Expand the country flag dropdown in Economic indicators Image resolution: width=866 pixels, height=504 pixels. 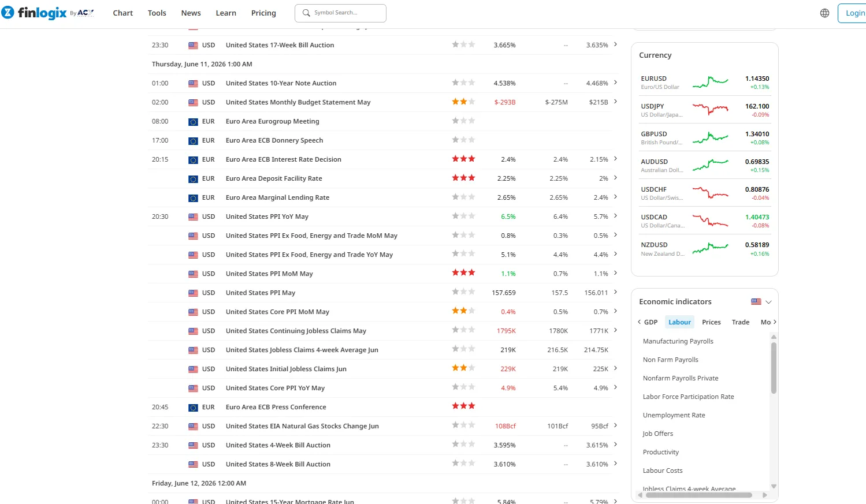tap(761, 302)
